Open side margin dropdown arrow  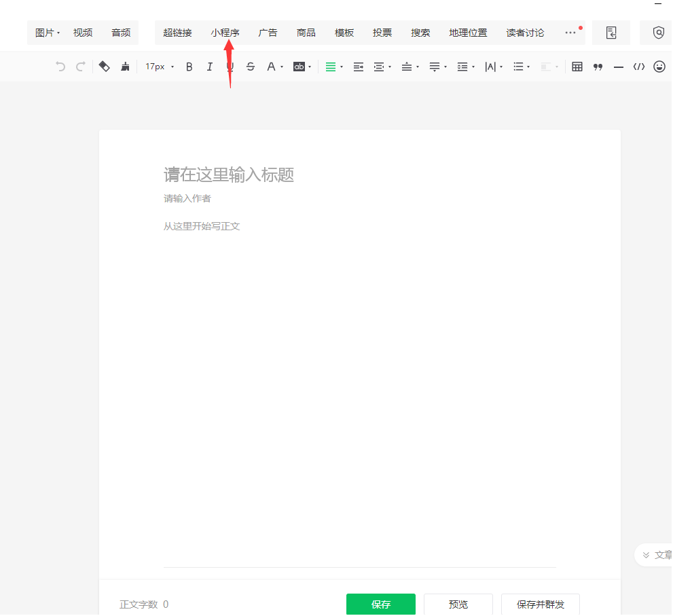coord(390,67)
